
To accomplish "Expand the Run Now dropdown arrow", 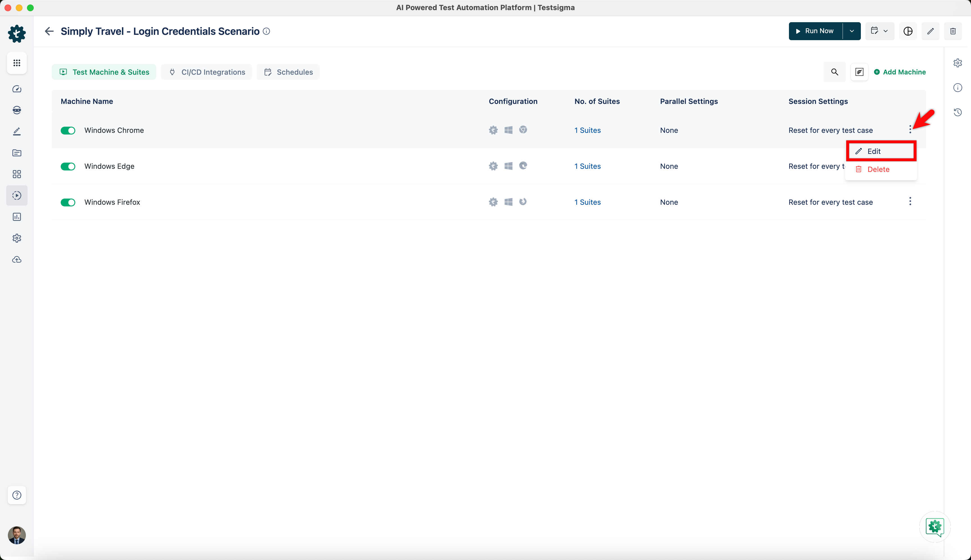I will 852,31.
